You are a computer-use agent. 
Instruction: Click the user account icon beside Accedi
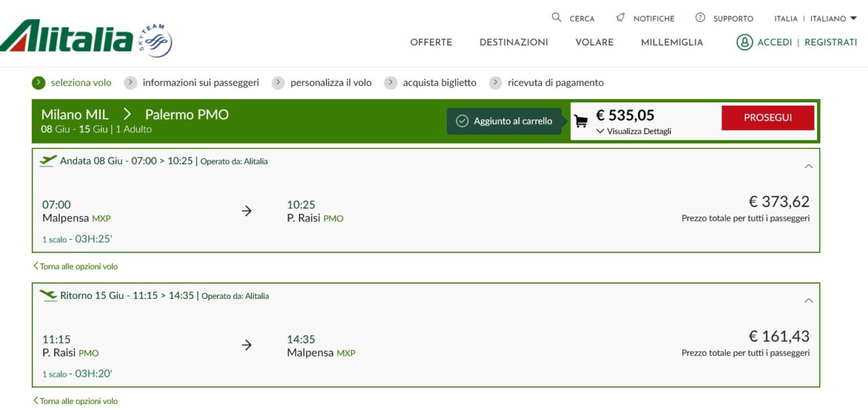click(x=745, y=42)
